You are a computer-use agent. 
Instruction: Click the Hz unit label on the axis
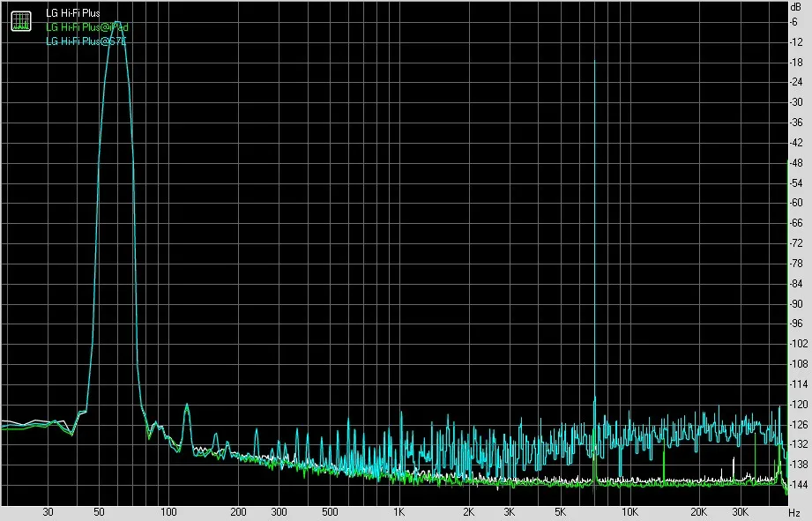(795, 513)
